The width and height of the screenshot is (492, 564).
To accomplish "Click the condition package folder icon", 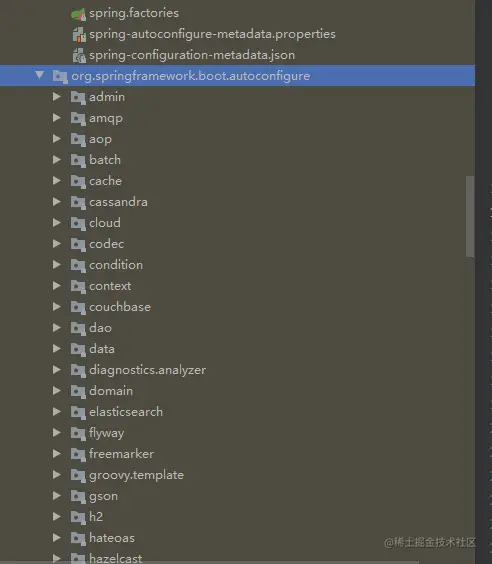I will tap(78, 265).
